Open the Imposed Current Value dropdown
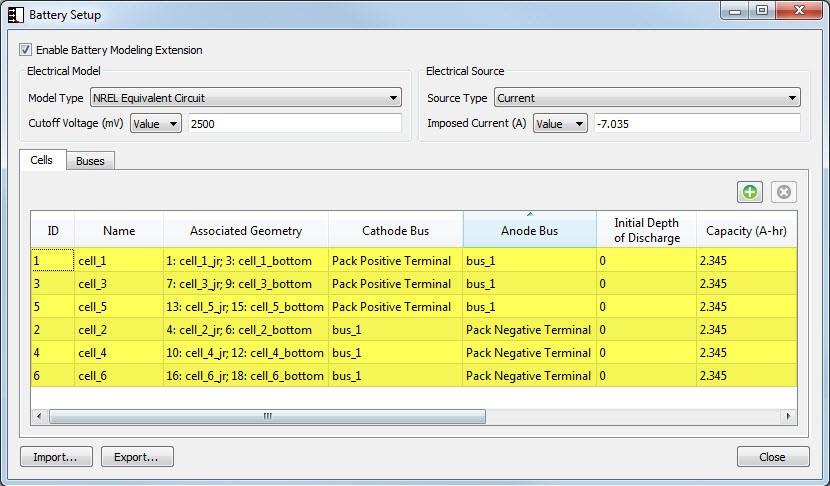The height and width of the screenshot is (486, 830). [x=560, y=124]
